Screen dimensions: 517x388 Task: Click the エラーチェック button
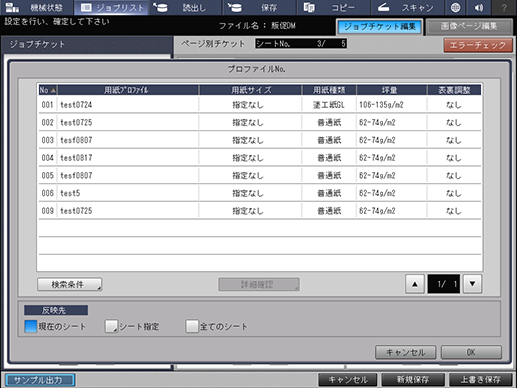tap(478, 45)
